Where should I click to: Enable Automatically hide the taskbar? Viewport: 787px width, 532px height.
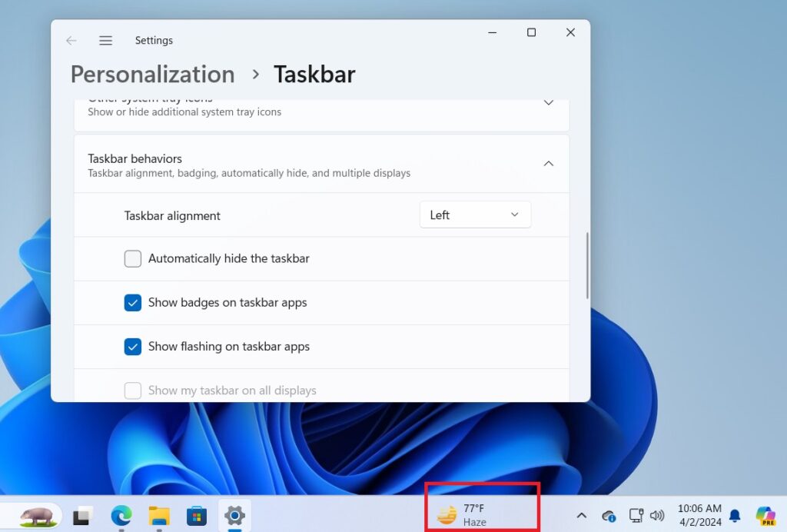132,258
